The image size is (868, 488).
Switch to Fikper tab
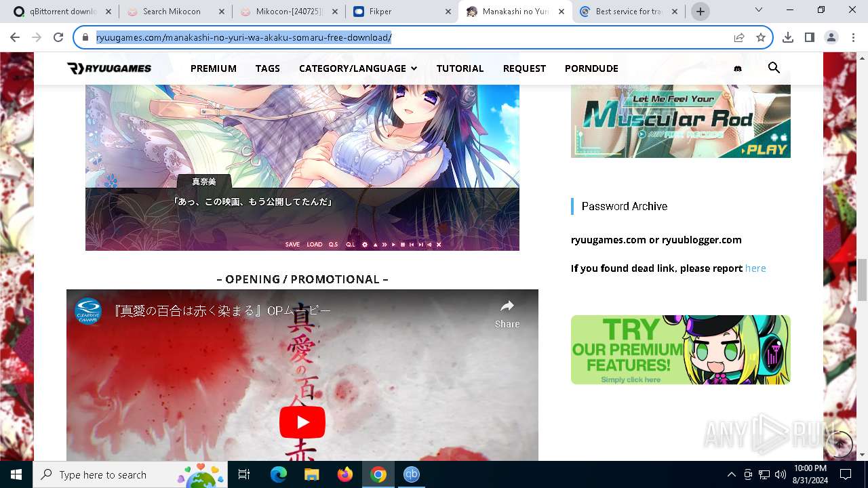(x=401, y=12)
